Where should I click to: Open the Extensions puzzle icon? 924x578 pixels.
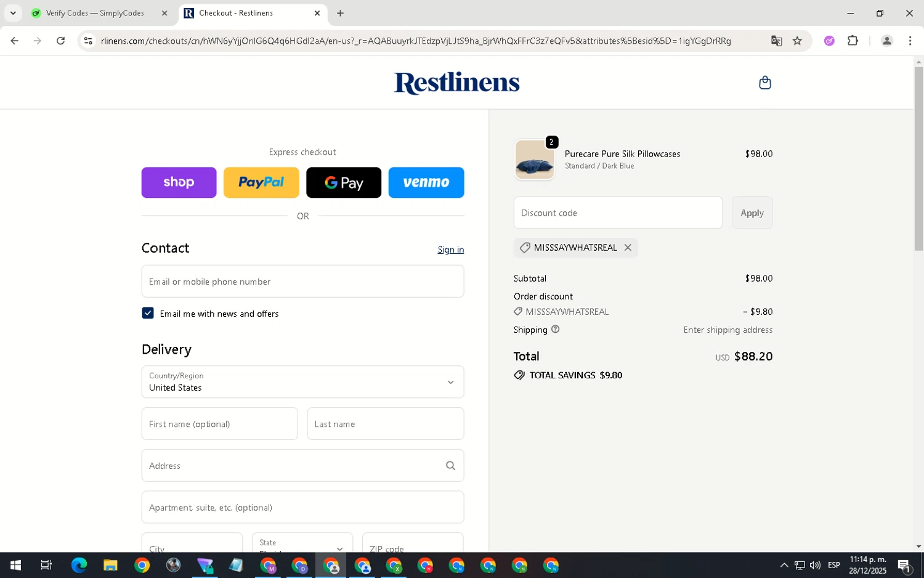853,41
